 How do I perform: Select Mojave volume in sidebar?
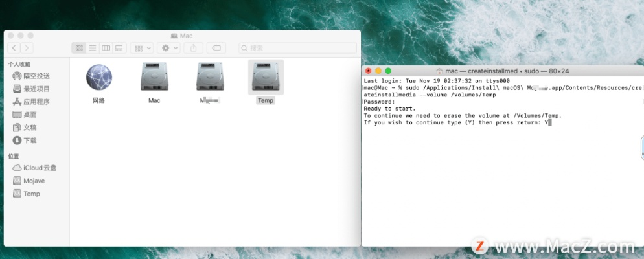[34, 181]
